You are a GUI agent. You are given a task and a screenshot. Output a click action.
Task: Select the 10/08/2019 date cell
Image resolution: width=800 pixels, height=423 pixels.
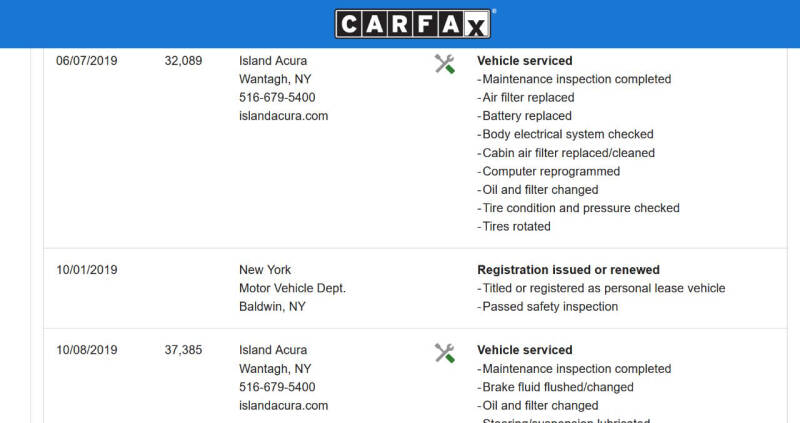tap(87, 350)
